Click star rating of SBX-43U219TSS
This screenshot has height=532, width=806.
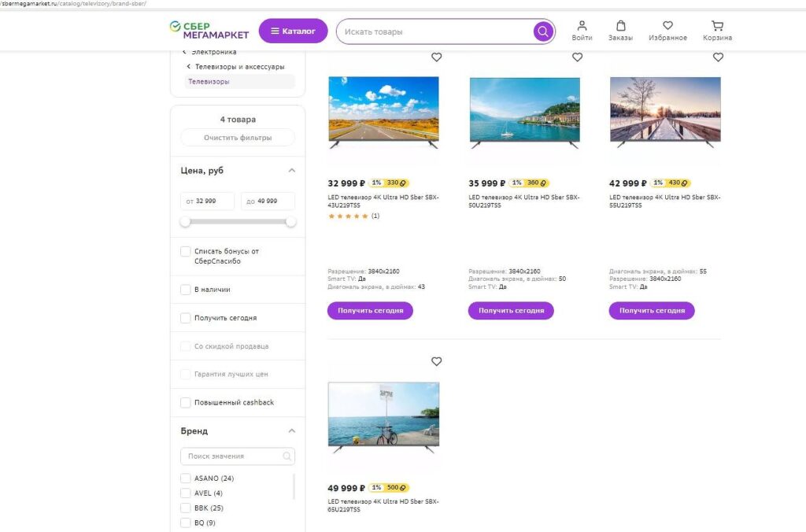click(x=348, y=216)
